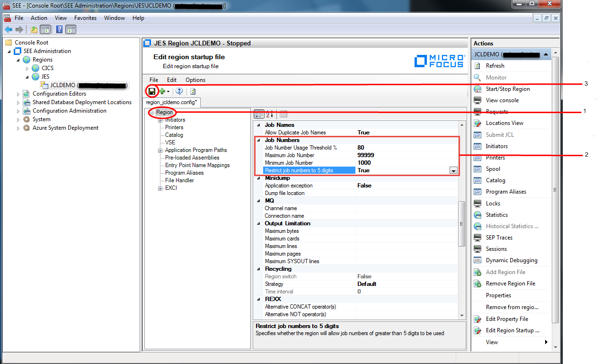Click the Locks action icon
This screenshot has height=364, width=610.
point(477,204)
